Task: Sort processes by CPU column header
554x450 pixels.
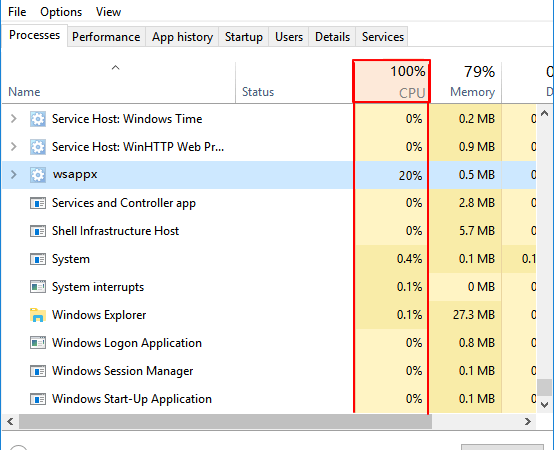Action: (x=391, y=81)
